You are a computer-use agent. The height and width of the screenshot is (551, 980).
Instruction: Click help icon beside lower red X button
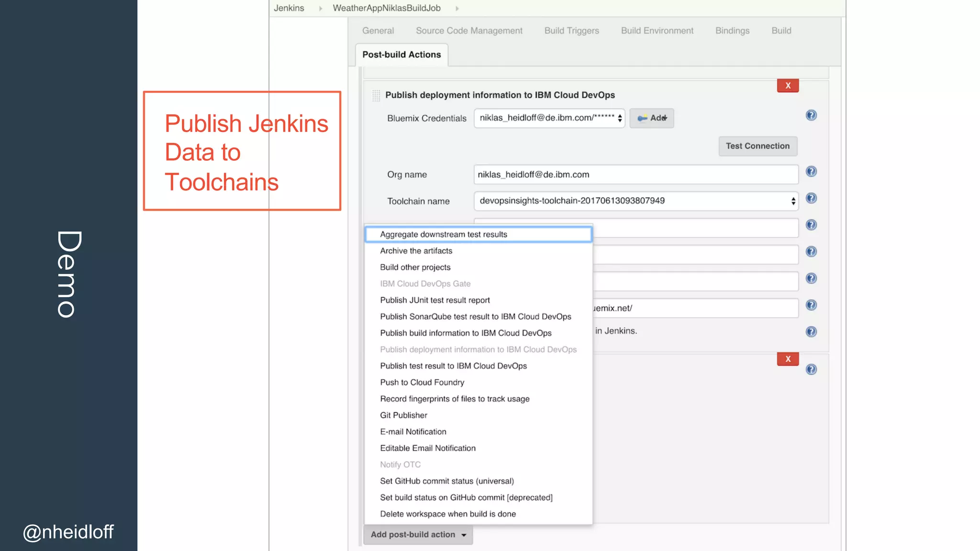coord(811,369)
